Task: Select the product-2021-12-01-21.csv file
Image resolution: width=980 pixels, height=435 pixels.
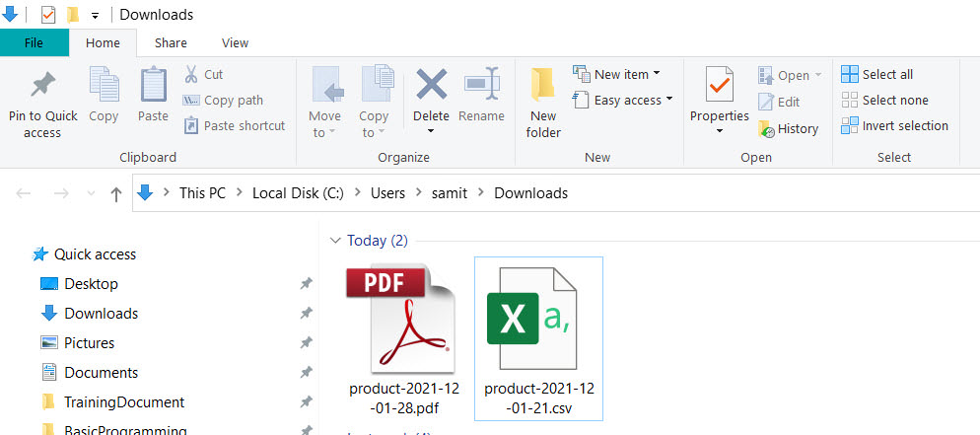Action: tap(538, 338)
